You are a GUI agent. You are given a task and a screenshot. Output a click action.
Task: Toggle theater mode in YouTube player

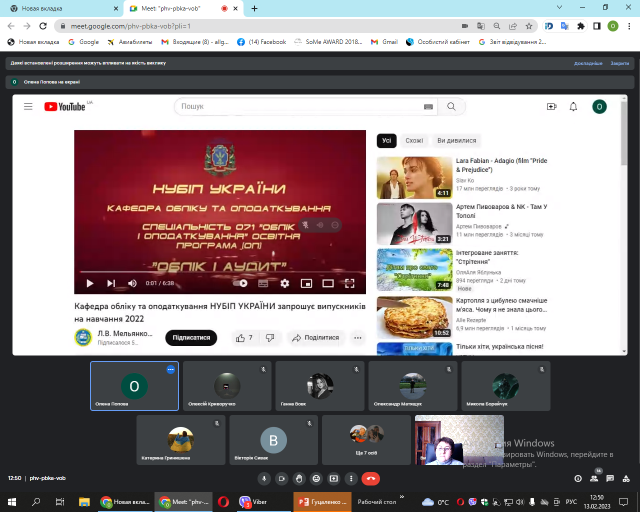pos(328,283)
